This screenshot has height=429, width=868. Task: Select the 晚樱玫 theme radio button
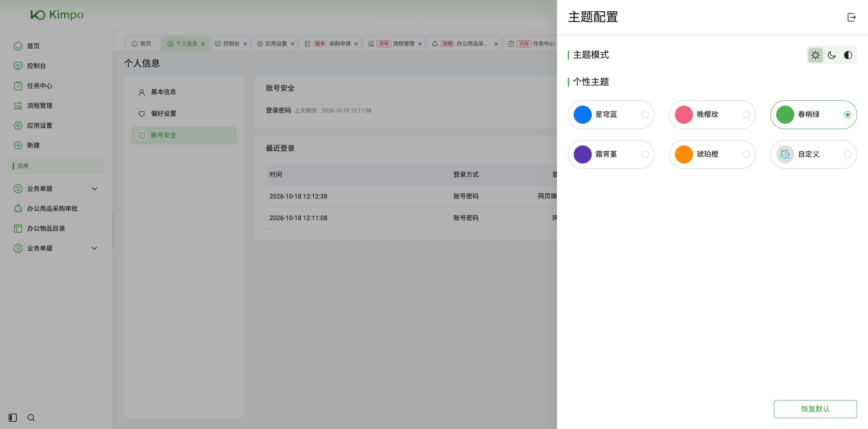pos(746,115)
